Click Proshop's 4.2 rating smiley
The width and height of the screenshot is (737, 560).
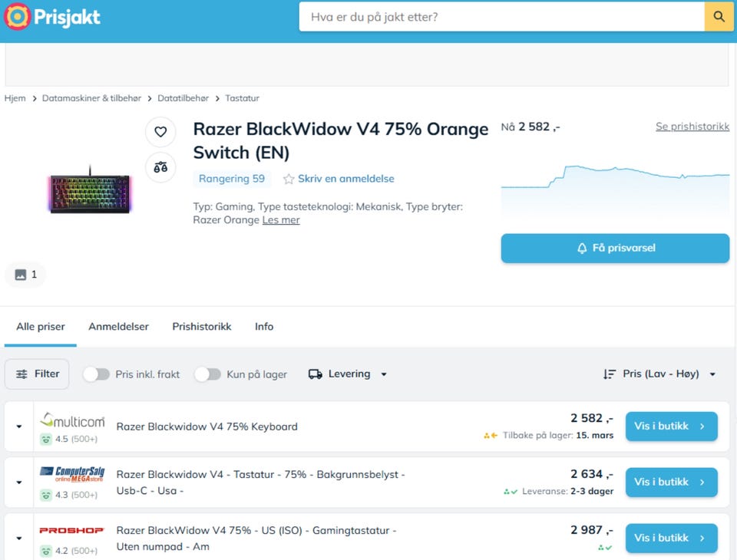[x=46, y=551]
